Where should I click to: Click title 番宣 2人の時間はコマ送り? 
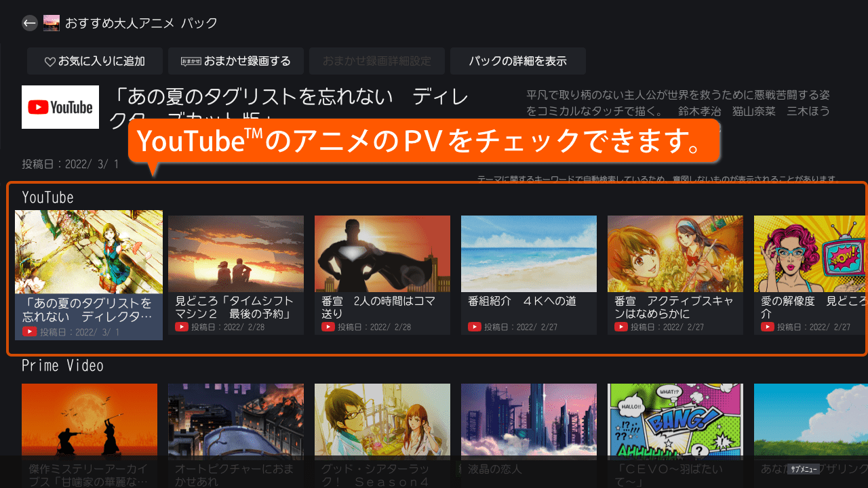[x=378, y=307]
